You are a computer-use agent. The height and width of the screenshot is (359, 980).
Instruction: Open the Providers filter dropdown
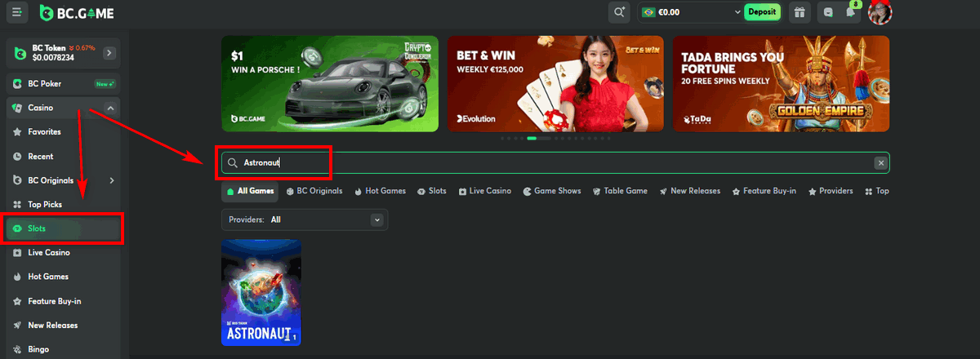(x=376, y=219)
